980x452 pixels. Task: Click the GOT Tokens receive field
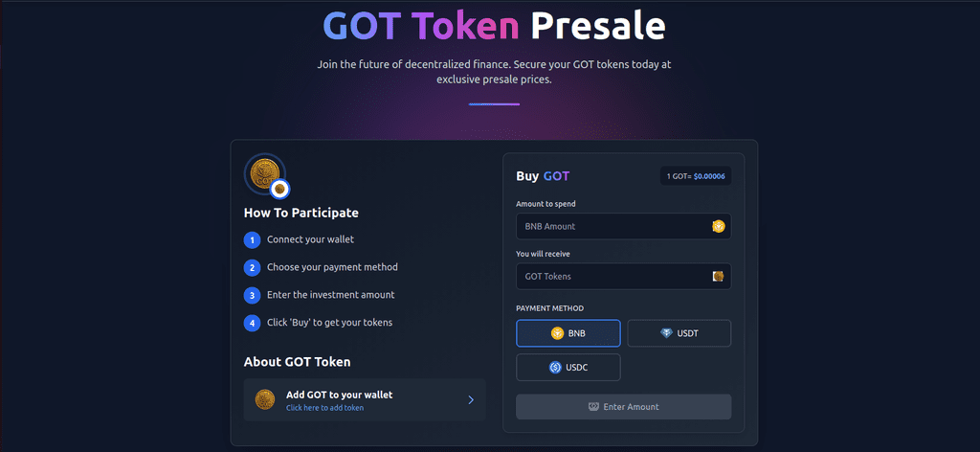pyautogui.click(x=612, y=276)
